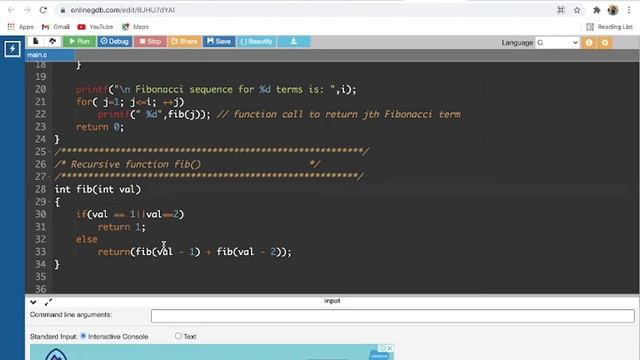The width and height of the screenshot is (640, 360).
Task: Click the input panel title label
Action: [x=332, y=301]
